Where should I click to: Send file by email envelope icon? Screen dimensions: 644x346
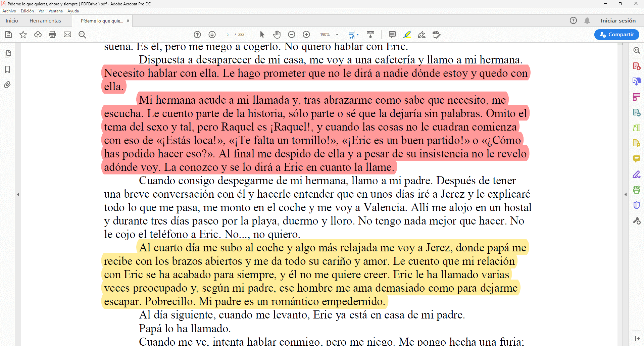pos(67,35)
